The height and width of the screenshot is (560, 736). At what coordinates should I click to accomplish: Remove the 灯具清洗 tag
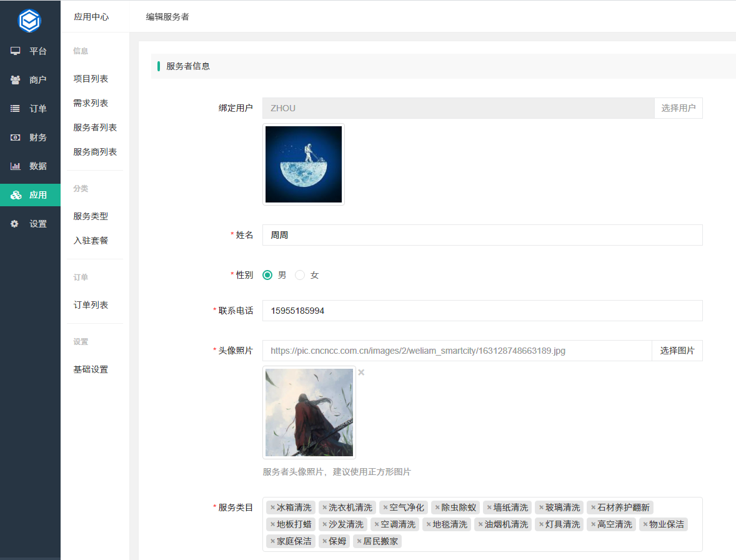tap(541, 524)
